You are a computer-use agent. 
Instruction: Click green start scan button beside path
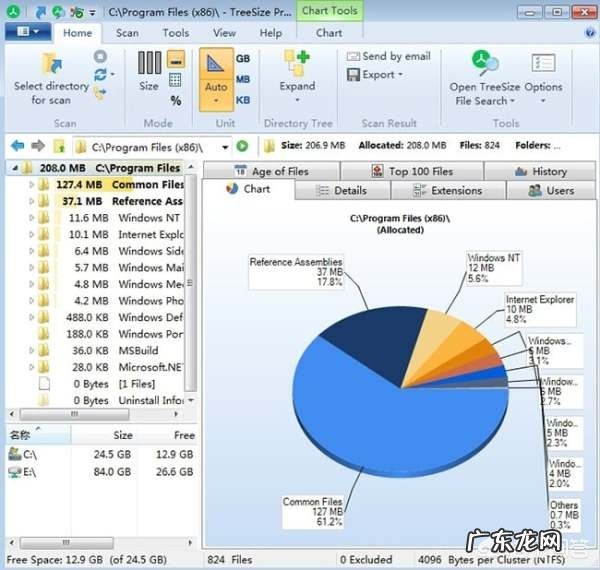pyautogui.click(x=242, y=146)
